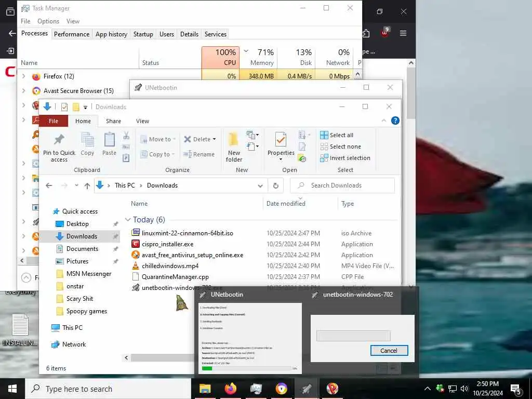The height and width of the screenshot is (399, 532).
Task: Click Cancel in unetbootin-windows-702 preview
Action: pos(389,351)
